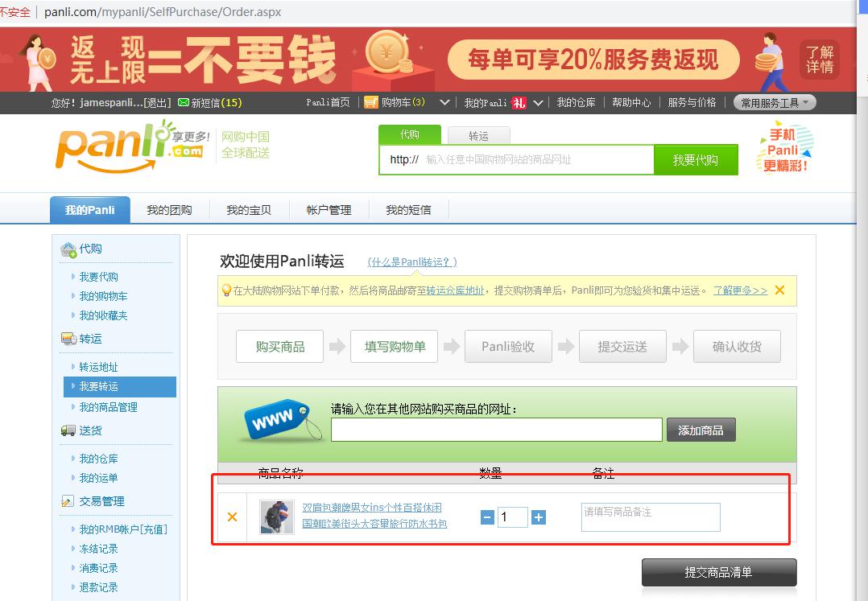
Task: Click the 代购 section icon in sidebar
Action: point(68,249)
